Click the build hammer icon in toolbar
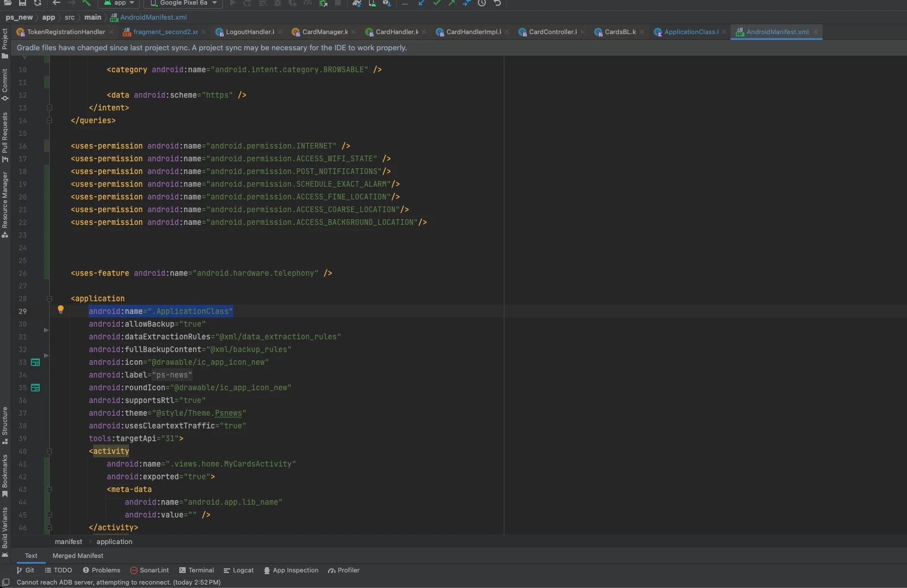 [87, 3]
